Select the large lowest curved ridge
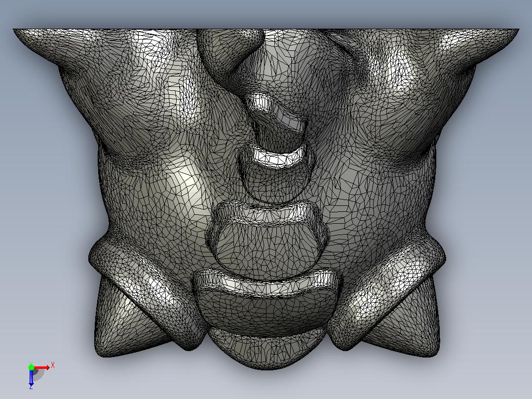Viewport: 532px width, 399px height. click(x=267, y=282)
